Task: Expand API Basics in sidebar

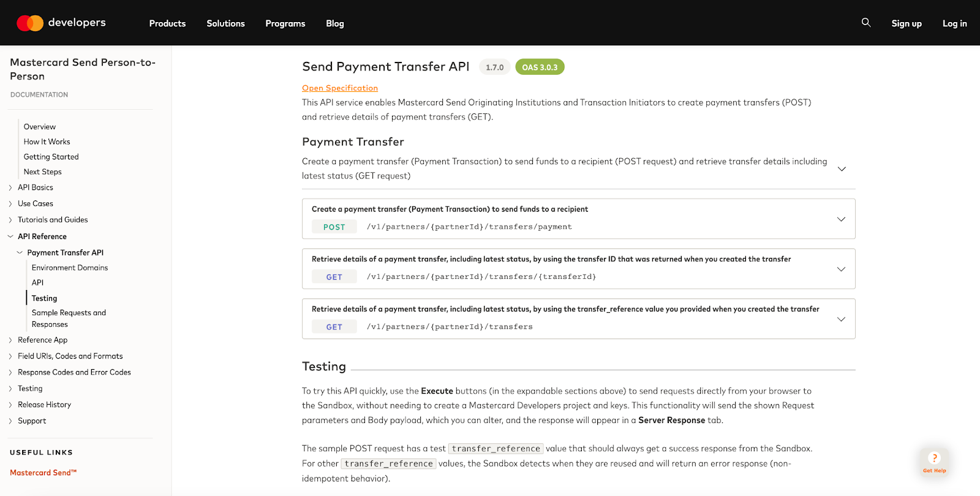Action: coord(10,188)
